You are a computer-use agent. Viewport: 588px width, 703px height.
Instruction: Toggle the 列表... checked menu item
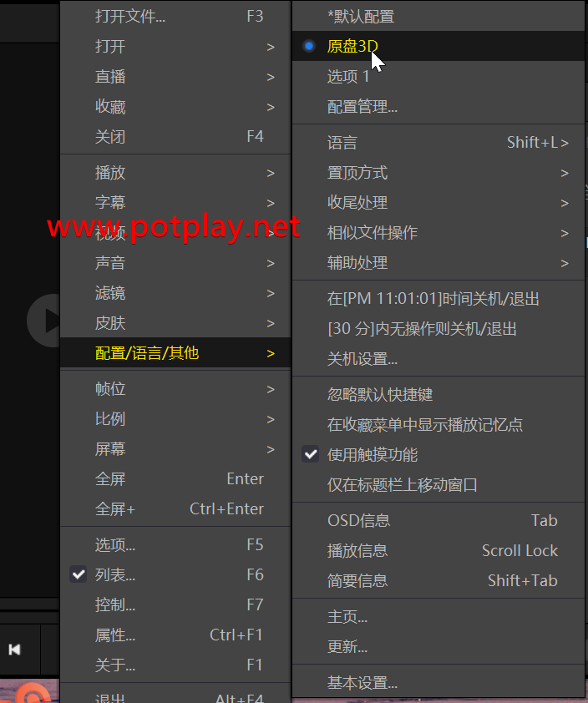[175, 574]
